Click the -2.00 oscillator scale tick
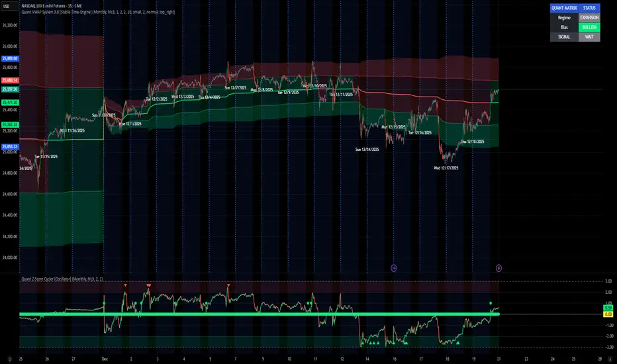 [608, 336]
